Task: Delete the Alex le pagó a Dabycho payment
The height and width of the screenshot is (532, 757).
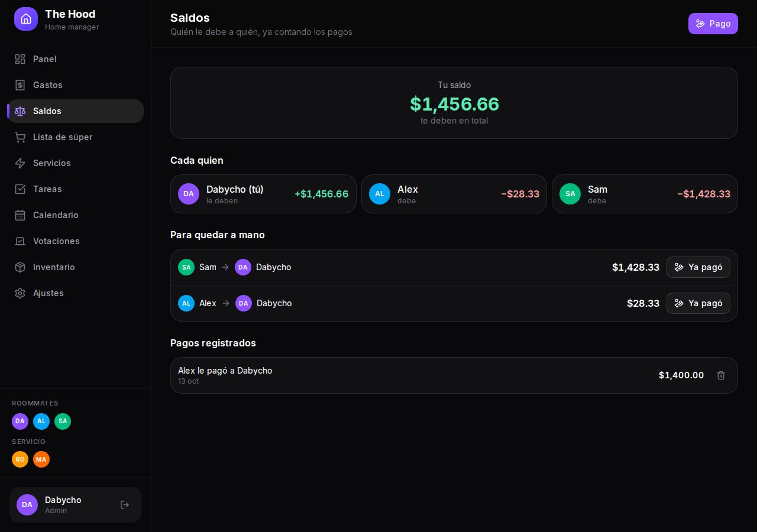Action: [x=721, y=375]
